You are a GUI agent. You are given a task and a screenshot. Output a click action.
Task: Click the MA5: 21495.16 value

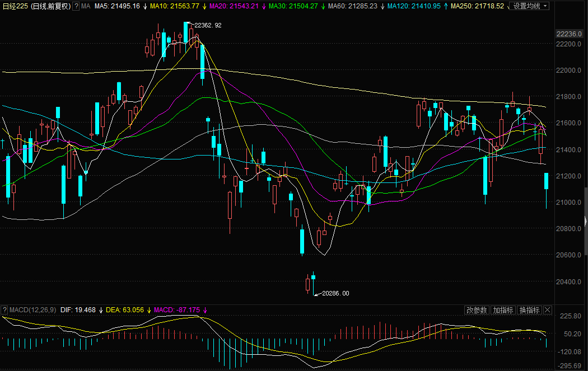[118, 6]
